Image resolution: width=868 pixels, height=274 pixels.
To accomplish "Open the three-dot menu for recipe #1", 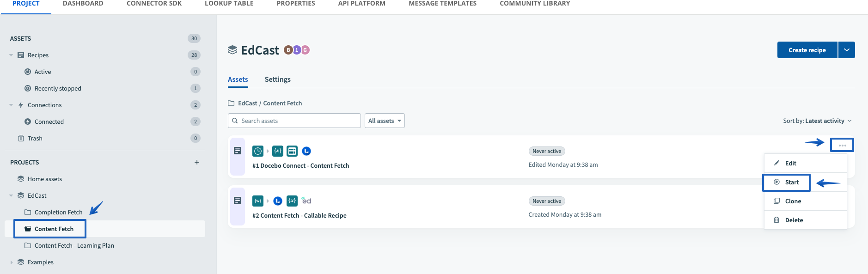I will [842, 145].
